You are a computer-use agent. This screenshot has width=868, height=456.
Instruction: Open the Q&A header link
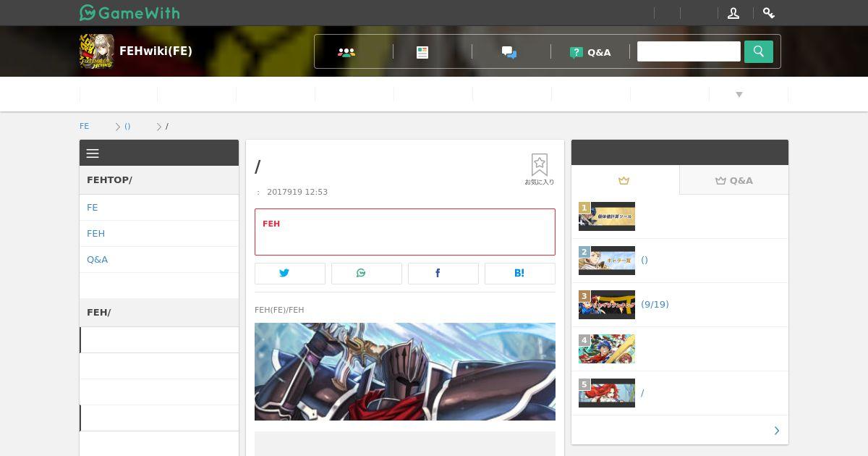coord(590,52)
